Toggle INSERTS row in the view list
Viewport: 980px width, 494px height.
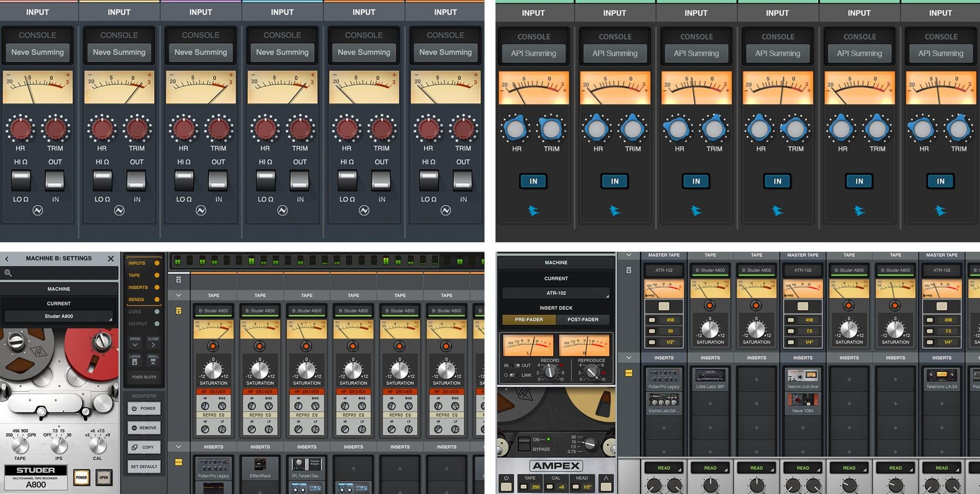(x=144, y=287)
